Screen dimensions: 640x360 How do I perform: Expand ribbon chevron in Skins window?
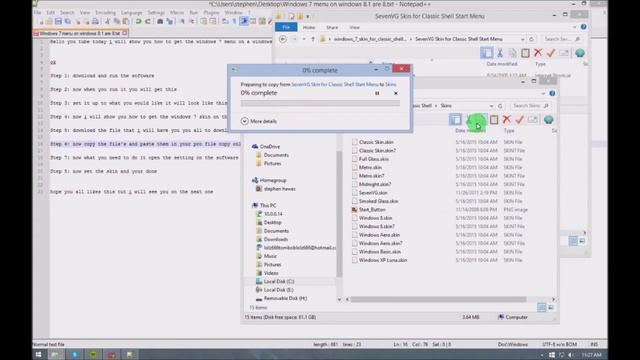pos(543,93)
